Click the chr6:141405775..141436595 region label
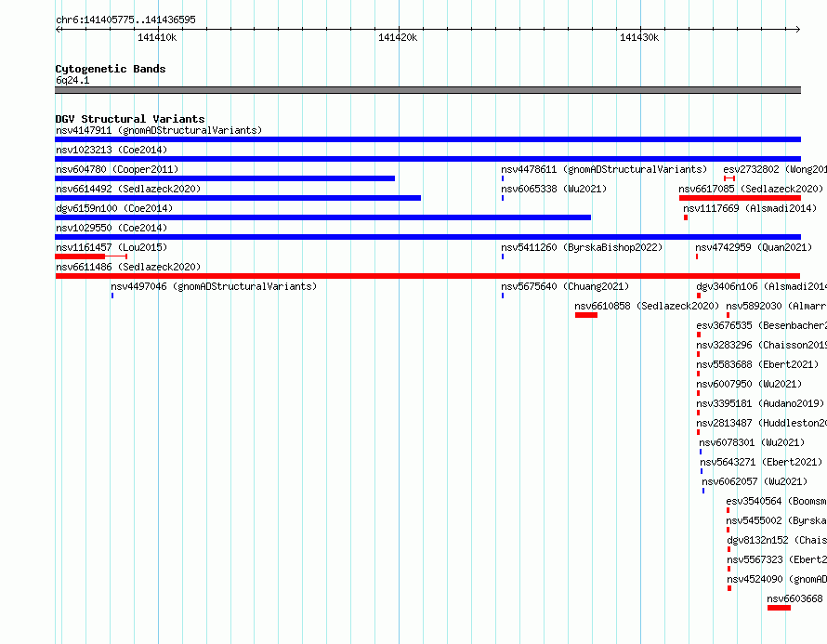This screenshot has width=827, height=644. 125,20
